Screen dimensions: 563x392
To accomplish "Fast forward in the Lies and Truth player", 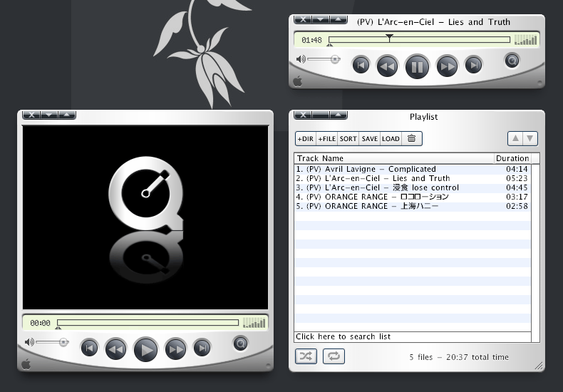I will pyautogui.click(x=447, y=66).
